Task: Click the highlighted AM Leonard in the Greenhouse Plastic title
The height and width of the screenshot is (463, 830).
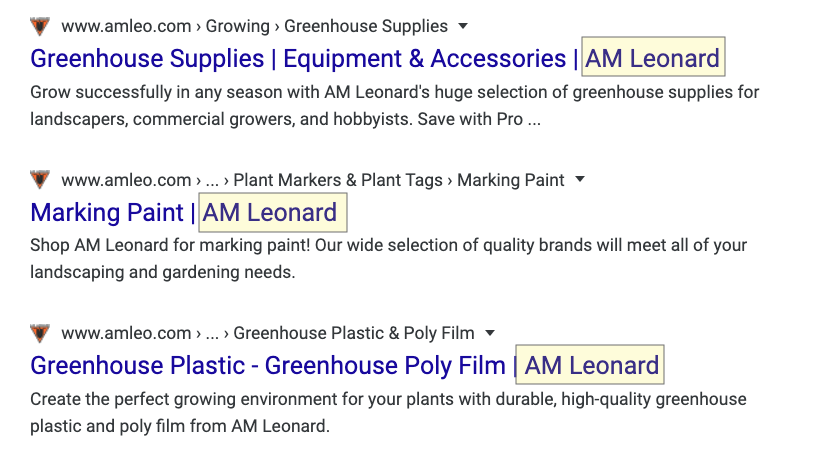Action: 592,365
